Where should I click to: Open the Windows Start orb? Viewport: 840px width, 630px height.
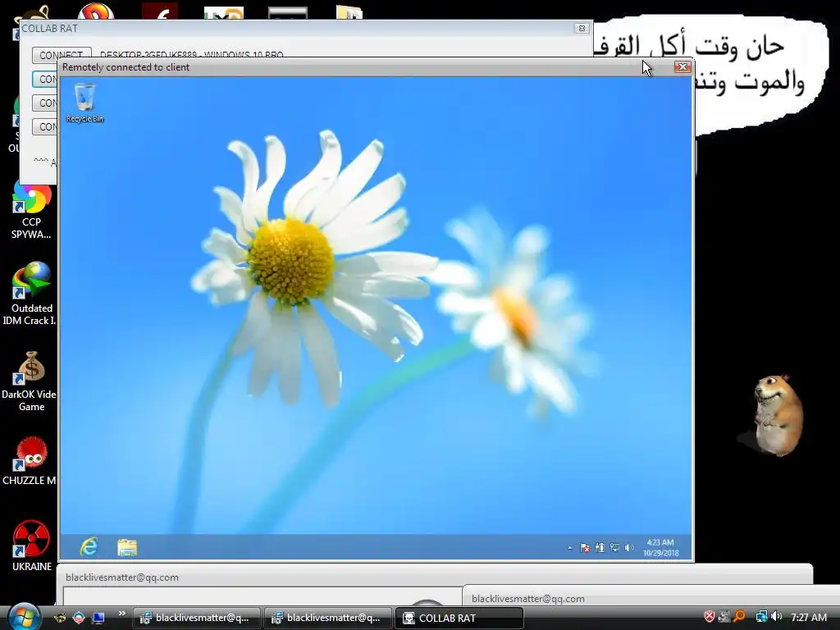click(24, 617)
